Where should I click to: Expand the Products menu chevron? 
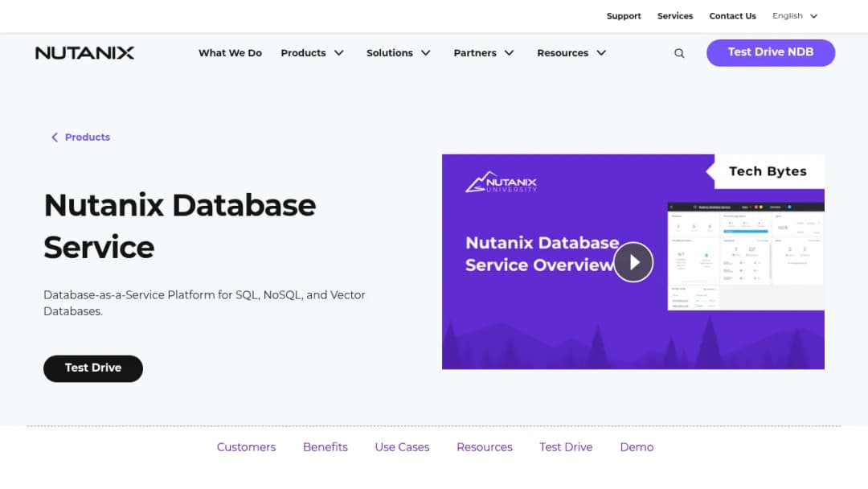pyautogui.click(x=339, y=53)
